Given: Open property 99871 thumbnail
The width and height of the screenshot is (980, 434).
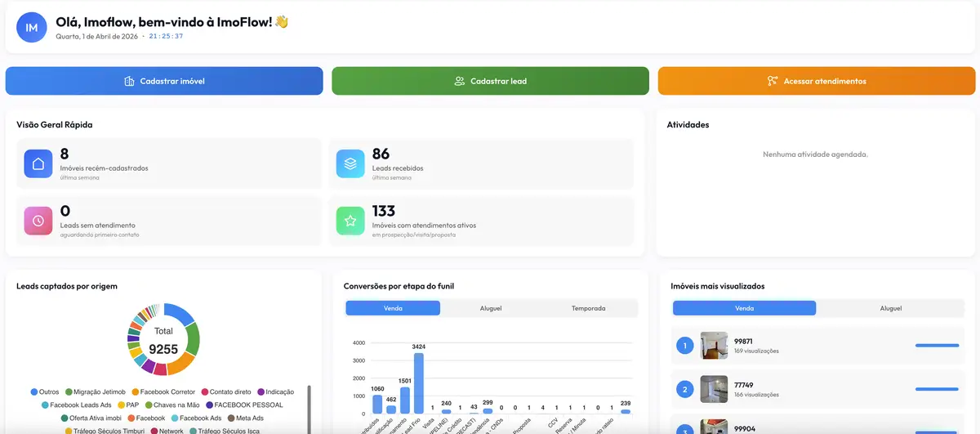Looking at the screenshot, I should (x=714, y=345).
